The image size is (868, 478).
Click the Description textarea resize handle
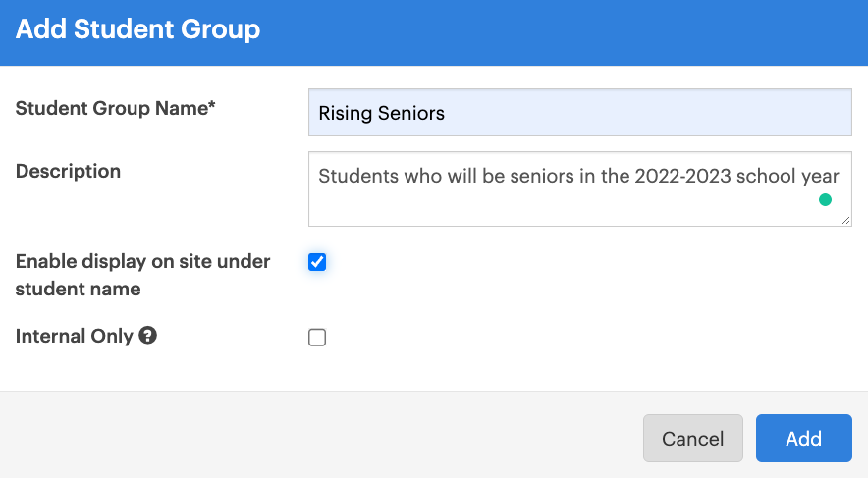tap(845, 220)
